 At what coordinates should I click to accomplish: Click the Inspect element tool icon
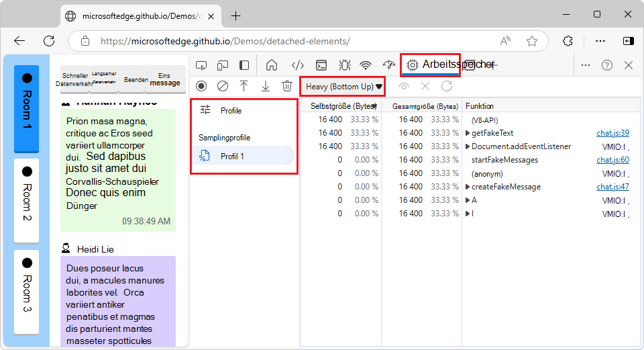(x=201, y=65)
